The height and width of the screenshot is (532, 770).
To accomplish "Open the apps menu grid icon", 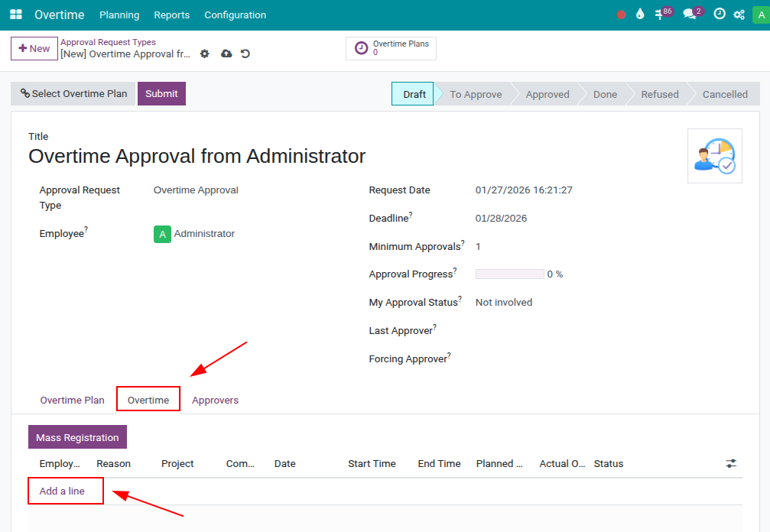I will pos(15,15).
